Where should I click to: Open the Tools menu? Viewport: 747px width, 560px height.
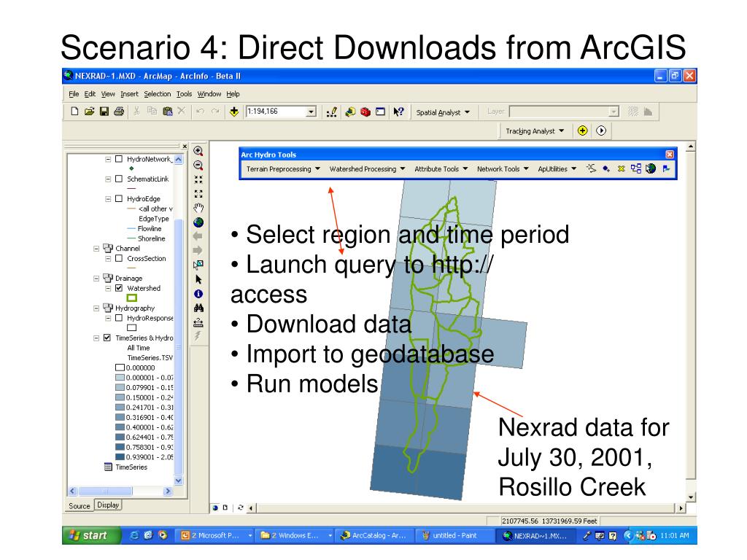click(184, 94)
